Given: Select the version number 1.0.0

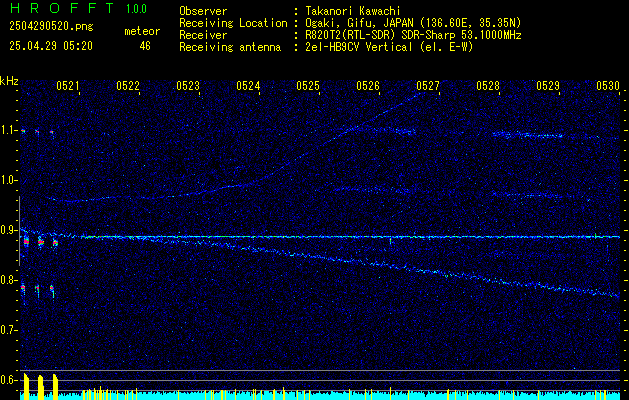Looking at the screenshot, I should click(136, 9).
